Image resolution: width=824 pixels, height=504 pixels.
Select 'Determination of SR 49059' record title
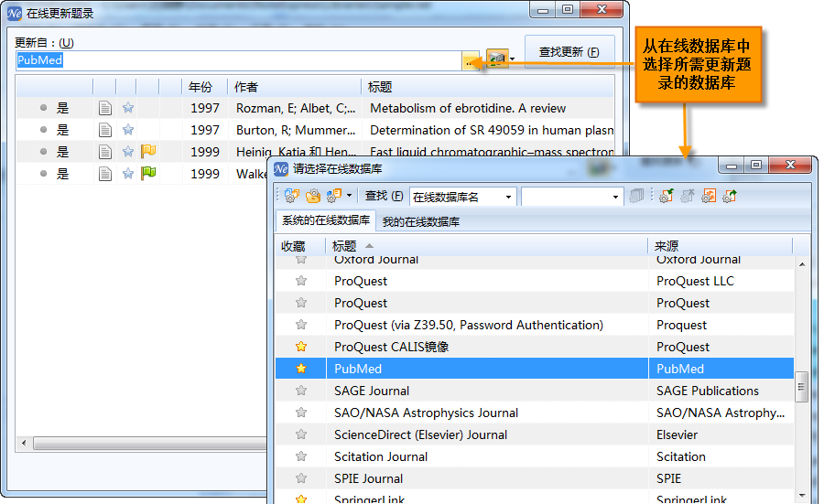tap(492, 130)
